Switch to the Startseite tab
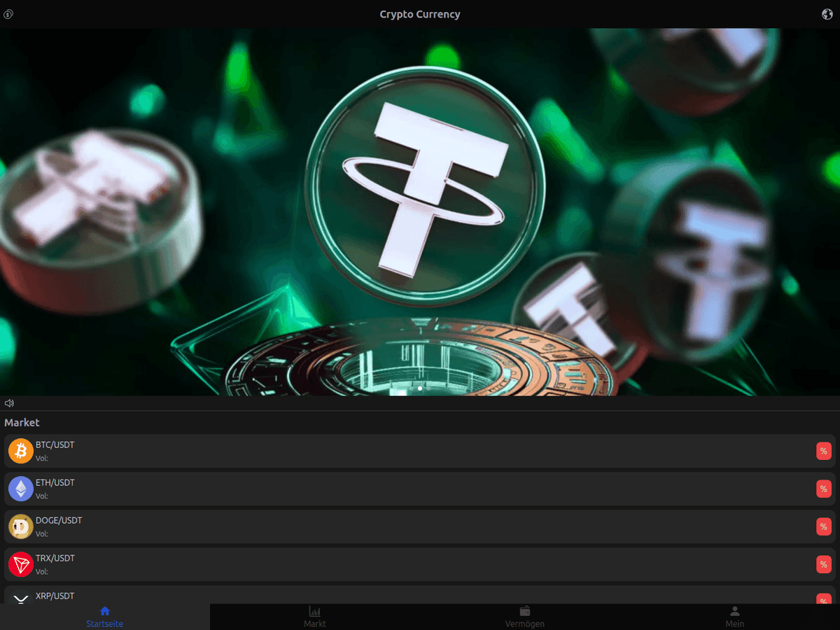This screenshot has height=630, width=840. 105,617
